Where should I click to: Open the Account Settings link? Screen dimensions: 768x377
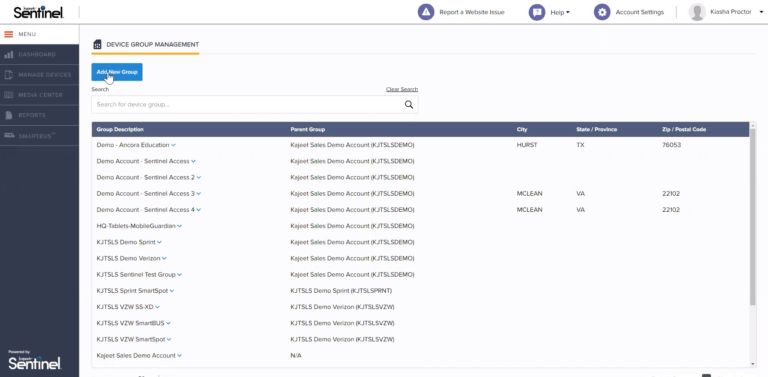coord(640,12)
